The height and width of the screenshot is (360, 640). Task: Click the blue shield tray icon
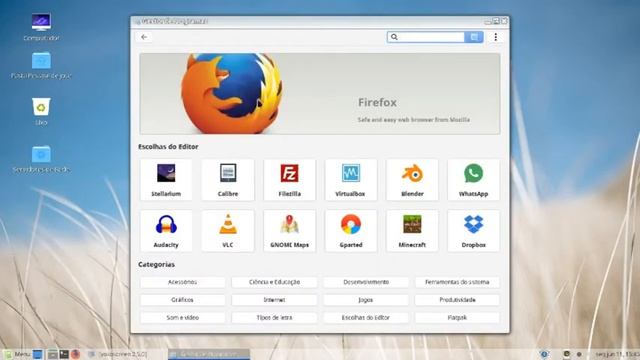click(x=544, y=354)
